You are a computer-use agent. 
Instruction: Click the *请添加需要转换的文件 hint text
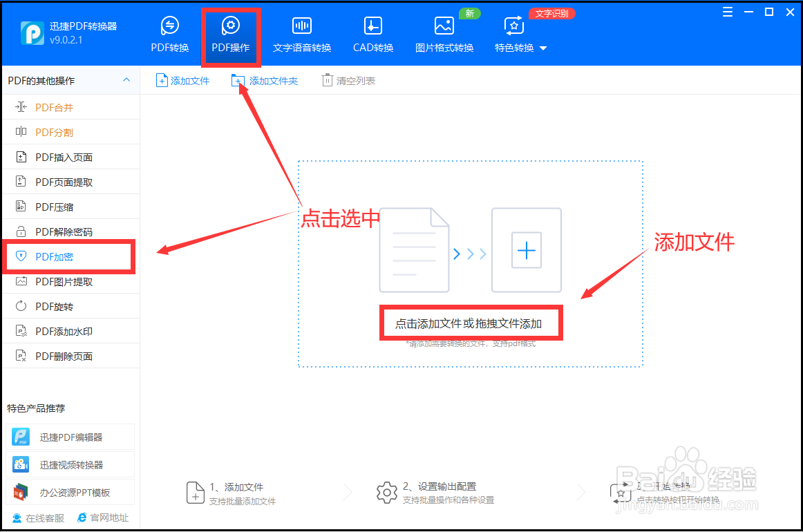[x=471, y=343]
